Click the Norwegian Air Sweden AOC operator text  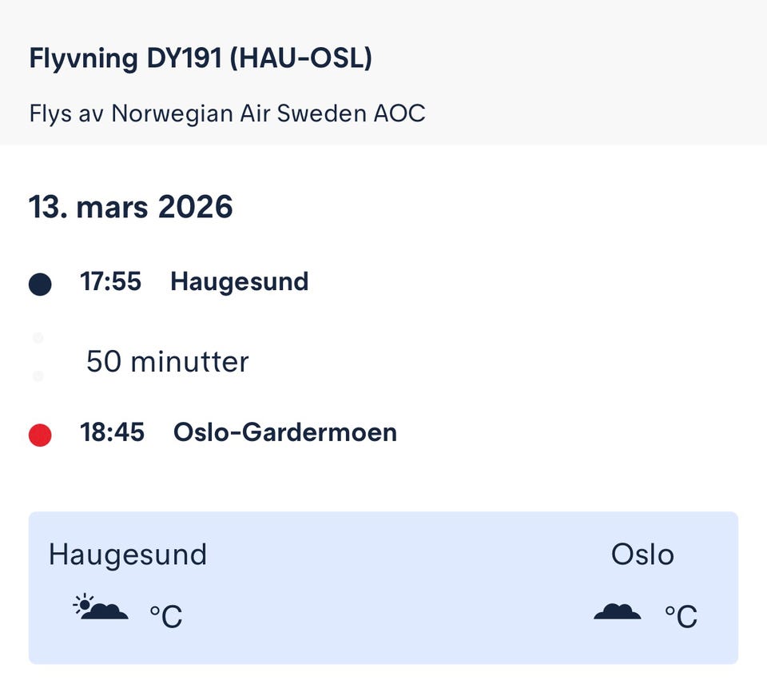[227, 113]
